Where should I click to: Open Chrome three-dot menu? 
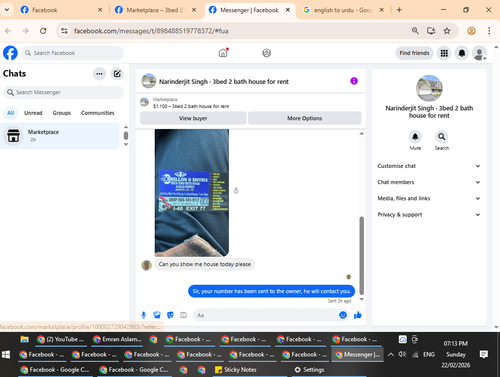pos(489,31)
